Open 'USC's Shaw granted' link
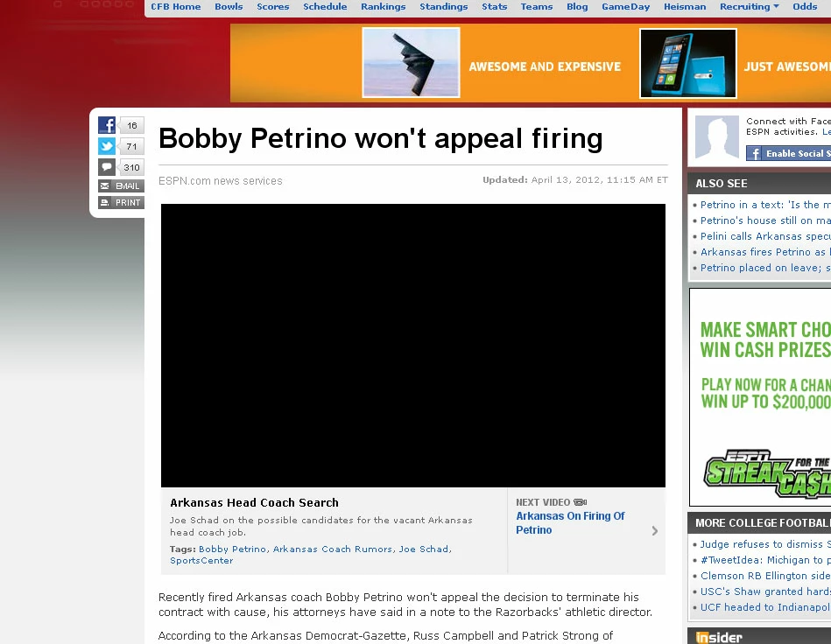 765,591
